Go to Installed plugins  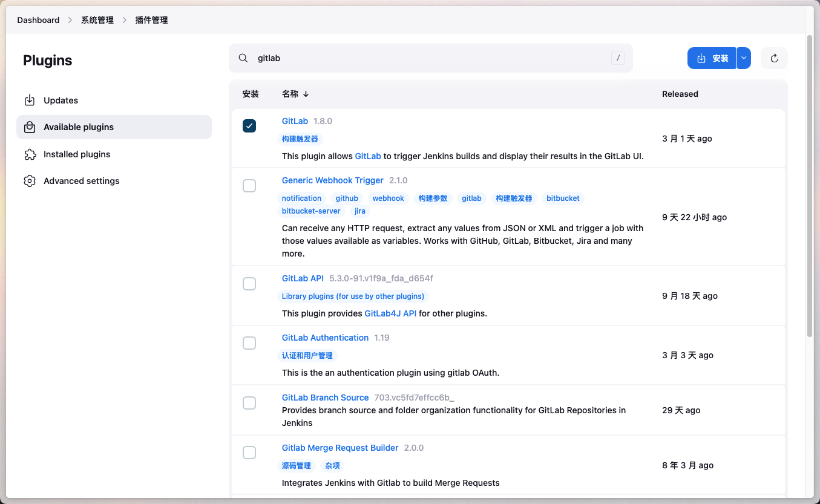point(114,154)
